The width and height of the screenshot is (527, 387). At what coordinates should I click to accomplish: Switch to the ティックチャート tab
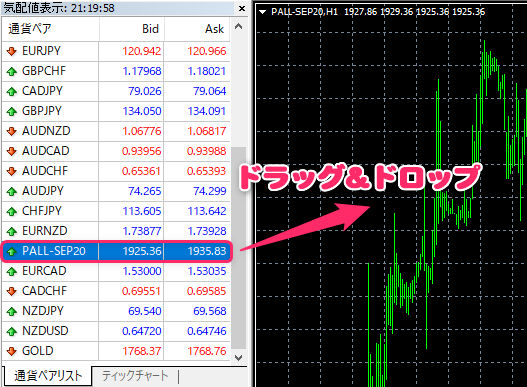pos(135,376)
